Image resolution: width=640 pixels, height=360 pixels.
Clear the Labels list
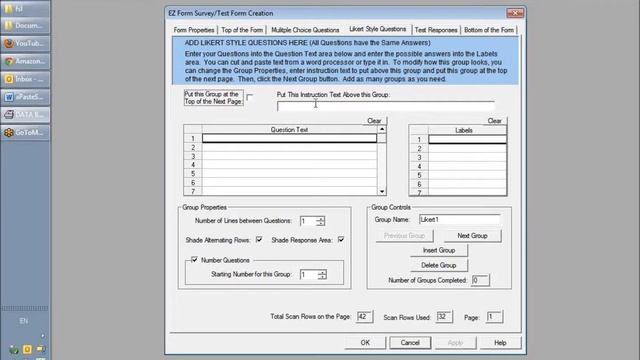coord(494,121)
